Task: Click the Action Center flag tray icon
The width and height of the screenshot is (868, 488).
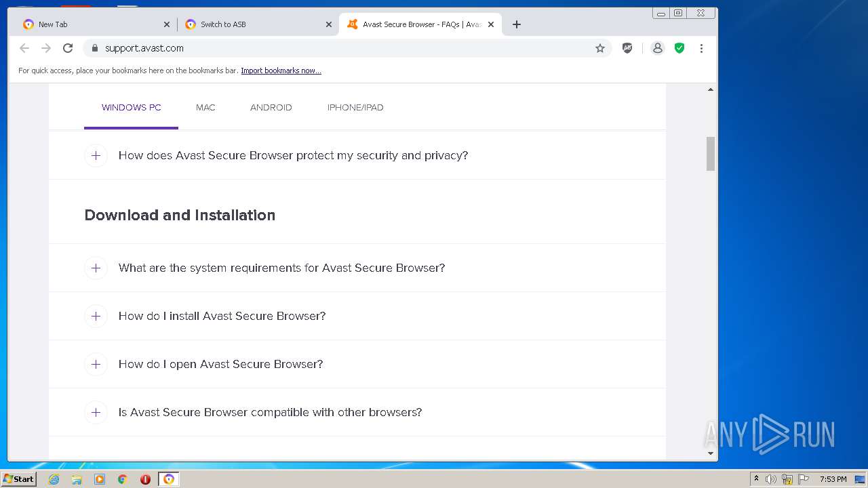Action: click(x=804, y=479)
